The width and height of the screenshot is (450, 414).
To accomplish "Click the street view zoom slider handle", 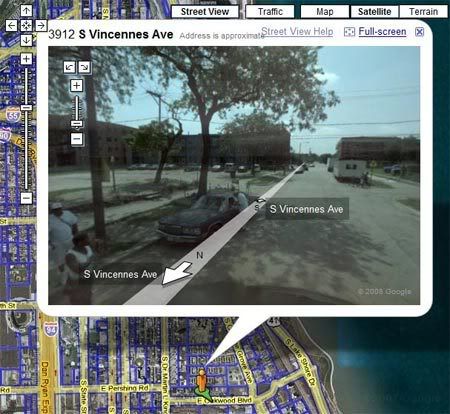I will click(77, 124).
